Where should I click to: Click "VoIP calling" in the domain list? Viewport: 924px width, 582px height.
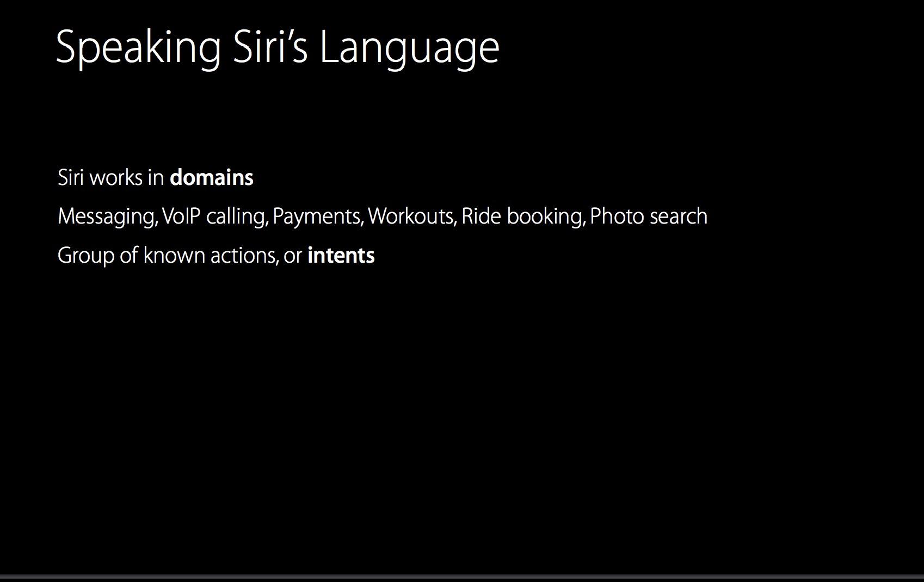click(215, 216)
